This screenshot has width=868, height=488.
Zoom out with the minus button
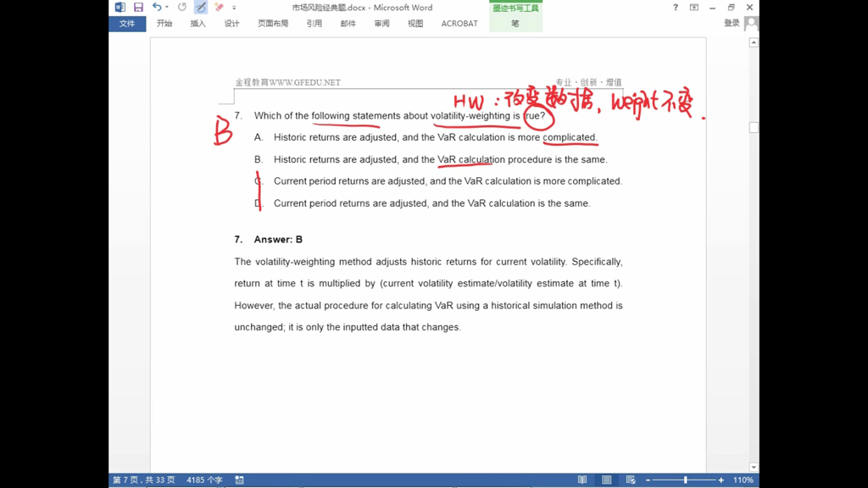point(648,480)
